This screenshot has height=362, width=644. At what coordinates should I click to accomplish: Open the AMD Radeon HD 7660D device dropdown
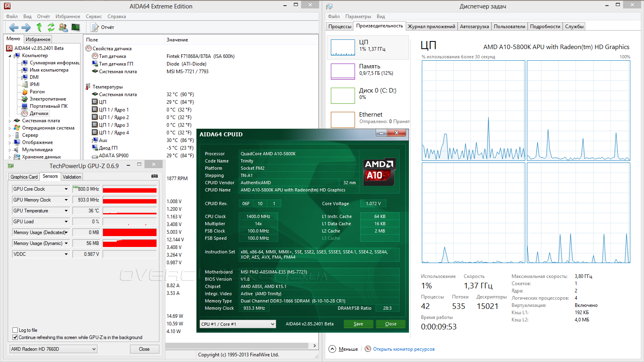click(x=54, y=349)
